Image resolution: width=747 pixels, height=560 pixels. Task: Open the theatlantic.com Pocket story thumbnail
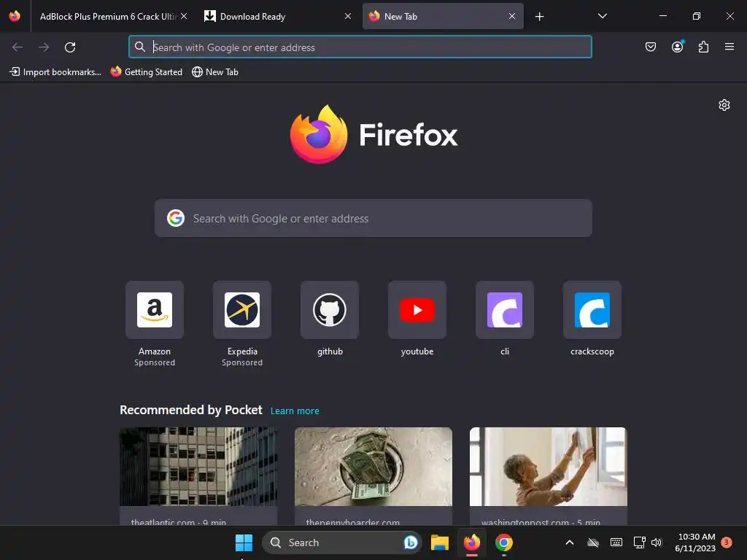tap(198, 467)
